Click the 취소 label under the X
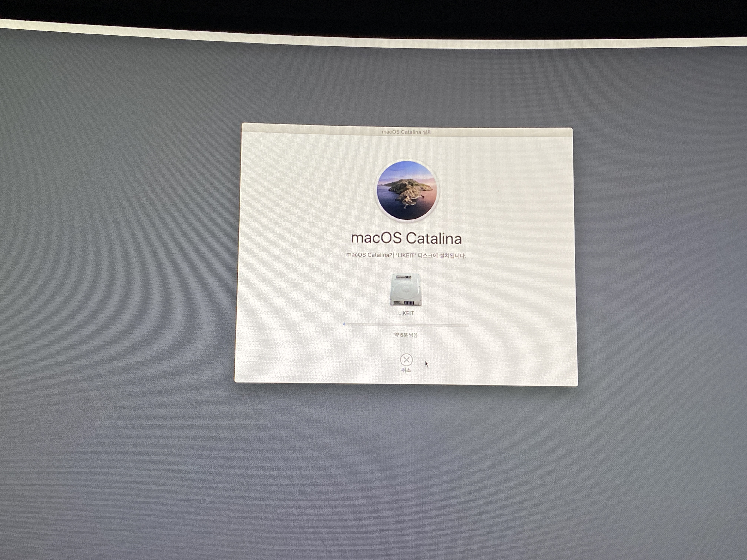The height and width of the screenshot is (560, 747). click(406, 370)
